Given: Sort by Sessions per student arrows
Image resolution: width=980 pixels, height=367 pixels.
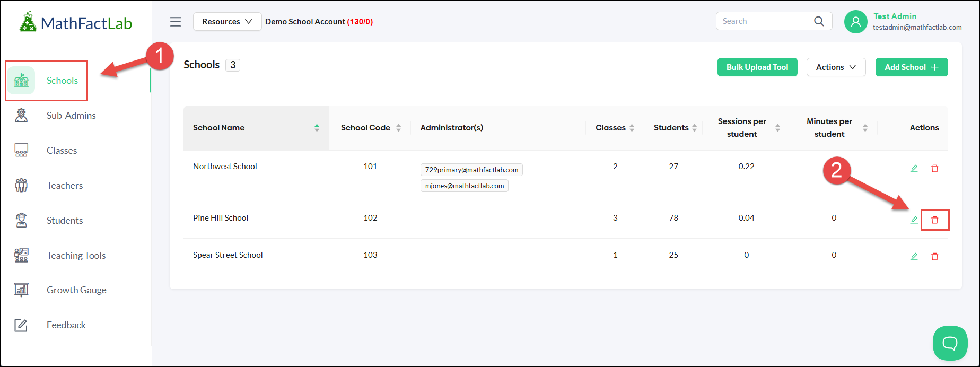Looking at the screenshot, I should (x=777, y=128).
